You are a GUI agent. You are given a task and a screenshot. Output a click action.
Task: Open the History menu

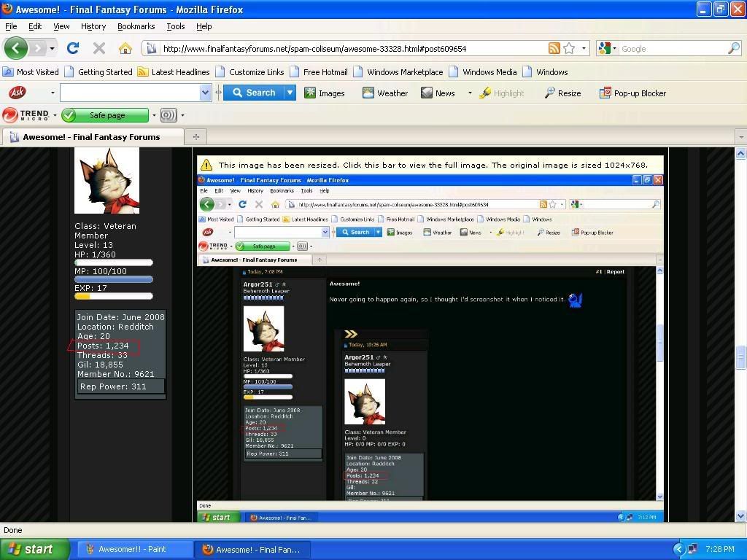tap(93, 26)
